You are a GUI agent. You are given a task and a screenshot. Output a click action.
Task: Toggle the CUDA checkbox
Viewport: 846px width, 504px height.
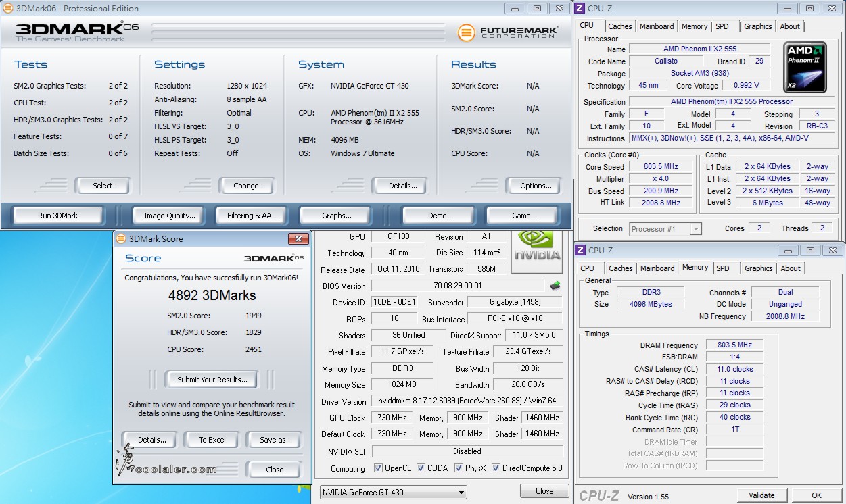421,468
